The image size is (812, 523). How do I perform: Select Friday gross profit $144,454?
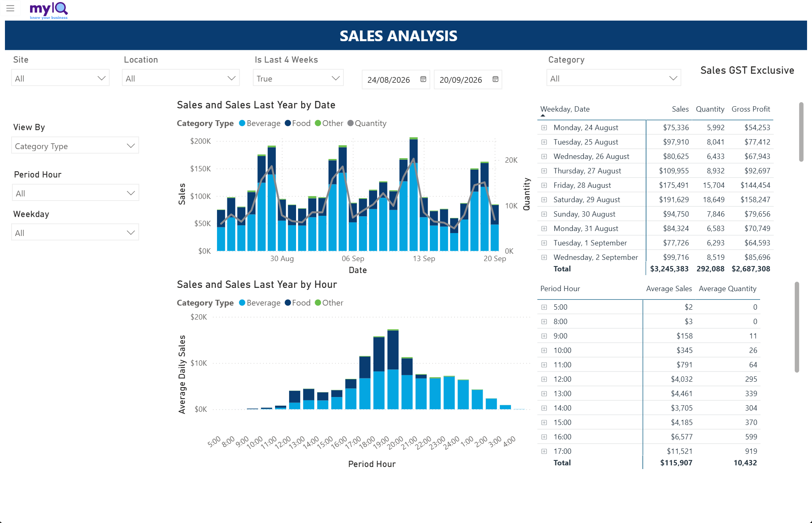[755, 185]
